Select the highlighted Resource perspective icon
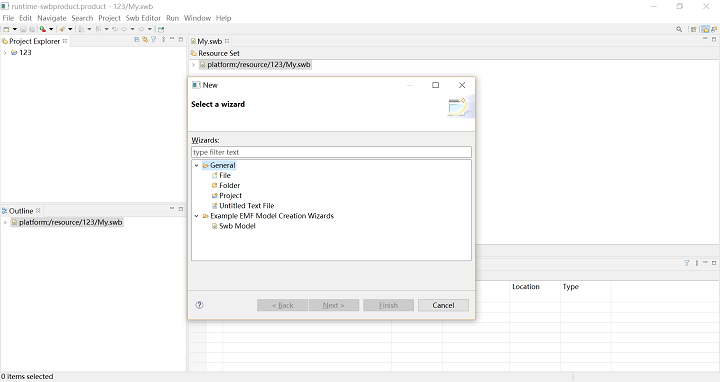Image resolution: width=720 pixels, height=382 pixels. click(x=705, y=29)
